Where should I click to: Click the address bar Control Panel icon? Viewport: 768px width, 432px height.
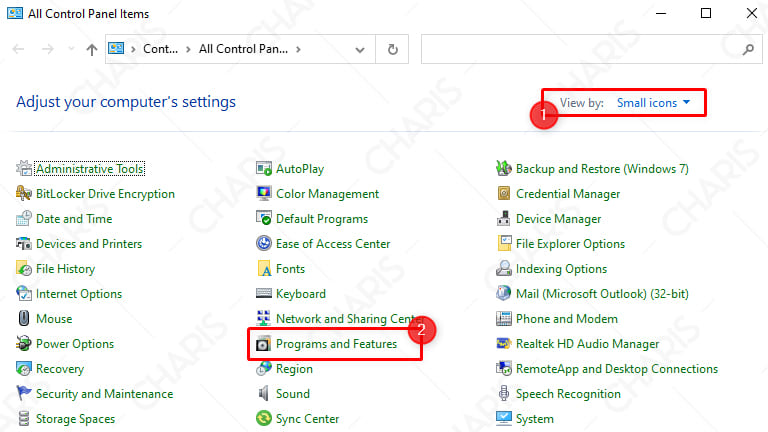(x=116, y=48)
